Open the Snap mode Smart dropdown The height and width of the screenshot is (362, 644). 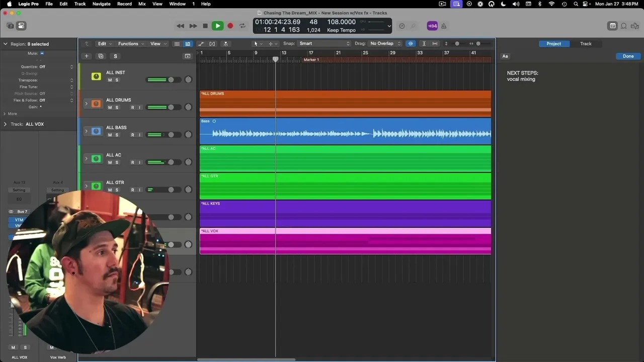(324, 44)
